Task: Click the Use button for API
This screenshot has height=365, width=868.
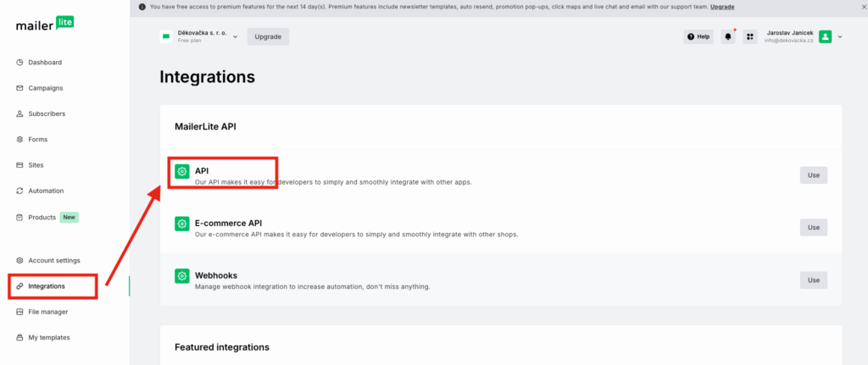Action: coord(813,175)
